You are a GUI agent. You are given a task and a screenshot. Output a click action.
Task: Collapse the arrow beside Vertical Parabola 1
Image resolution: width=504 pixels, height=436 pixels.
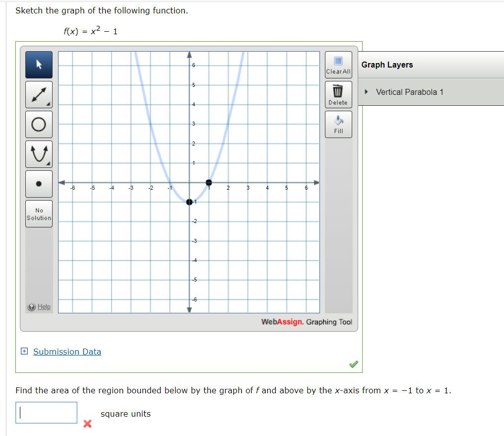click(x=367, y=92)
